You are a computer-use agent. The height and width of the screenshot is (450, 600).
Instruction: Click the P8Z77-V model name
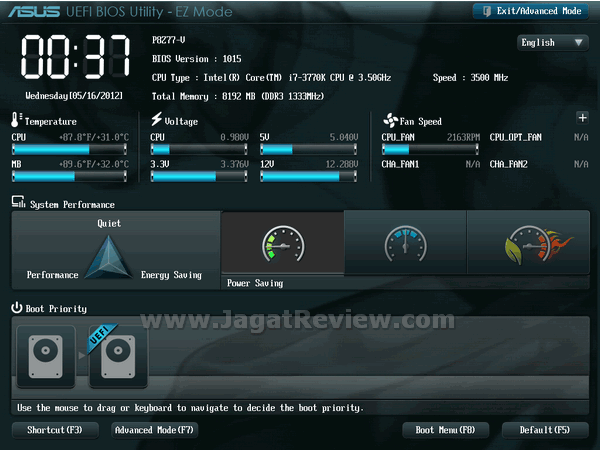[168, 40]
